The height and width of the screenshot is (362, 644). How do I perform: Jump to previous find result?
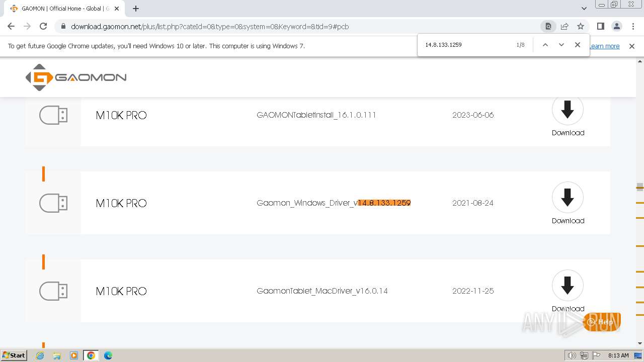click(x=545, y=45)
